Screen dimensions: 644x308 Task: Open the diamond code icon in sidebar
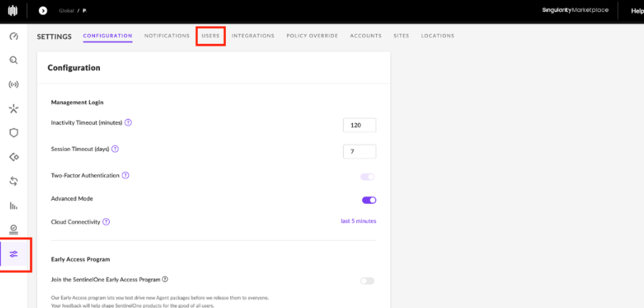(13, 157)
